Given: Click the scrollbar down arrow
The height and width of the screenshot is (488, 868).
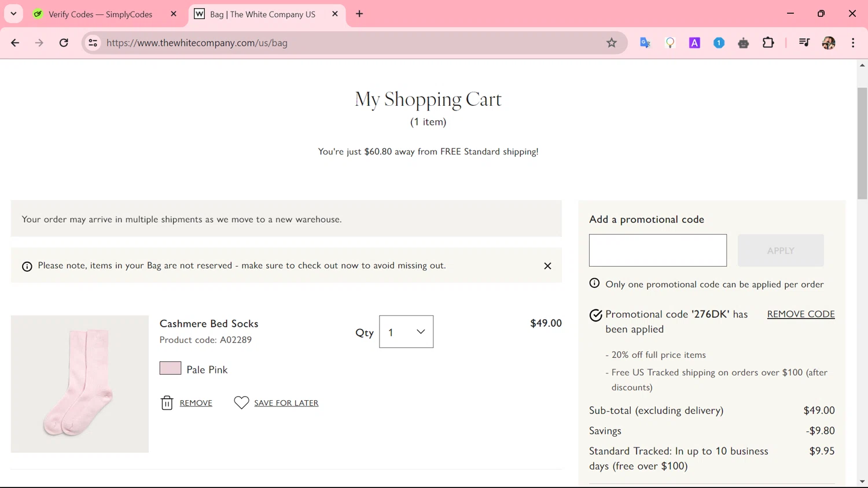Looking at the screenshot, I should [862, 482].
